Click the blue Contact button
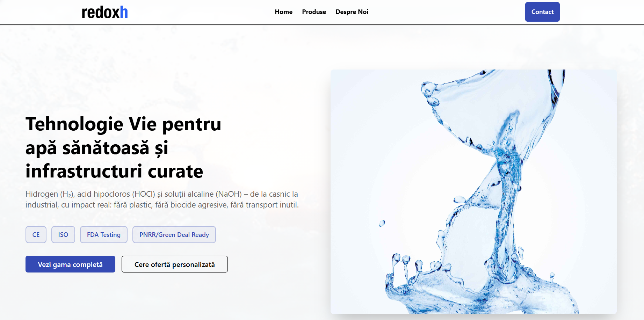This screenshot has width=644, height=320. [x=542, y=12]
